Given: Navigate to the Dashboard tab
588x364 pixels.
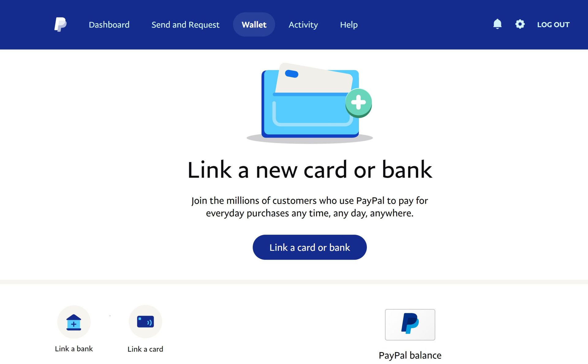Looking at the screenshot, I should pos(109,24).
